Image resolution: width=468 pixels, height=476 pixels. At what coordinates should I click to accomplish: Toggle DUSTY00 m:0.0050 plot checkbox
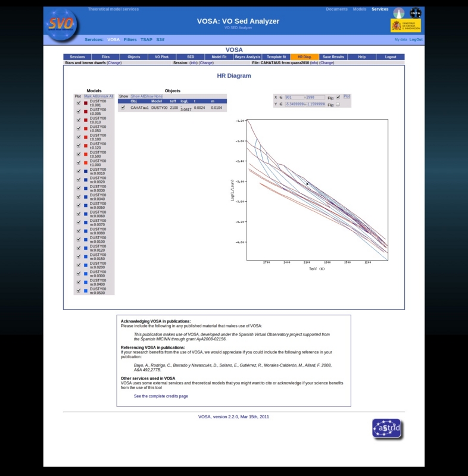click(79, 205)
